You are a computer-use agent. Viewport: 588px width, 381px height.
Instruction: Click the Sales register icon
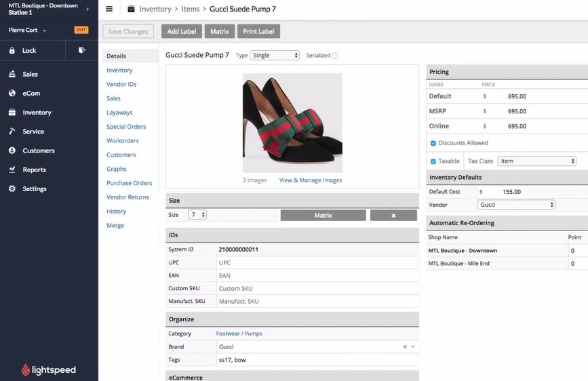coord(12,75)
